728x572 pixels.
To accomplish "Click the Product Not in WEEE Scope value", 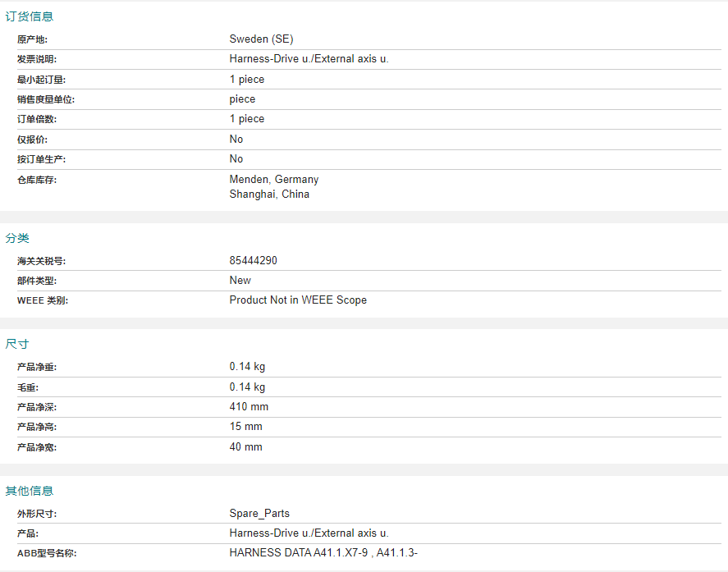I will tap(298, 300).
